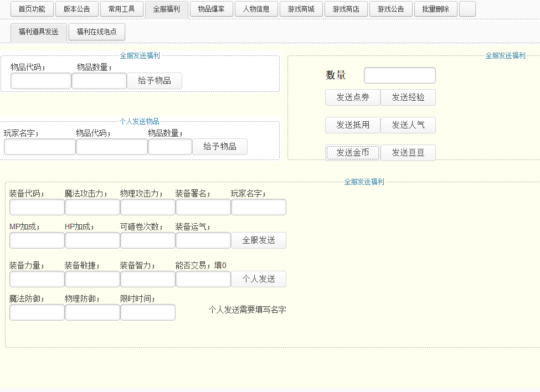Click the 玩家名字 field in 个人发送物品
Image resolution: width=540 pixels, height=392 pixels.
tap(39, 147)
